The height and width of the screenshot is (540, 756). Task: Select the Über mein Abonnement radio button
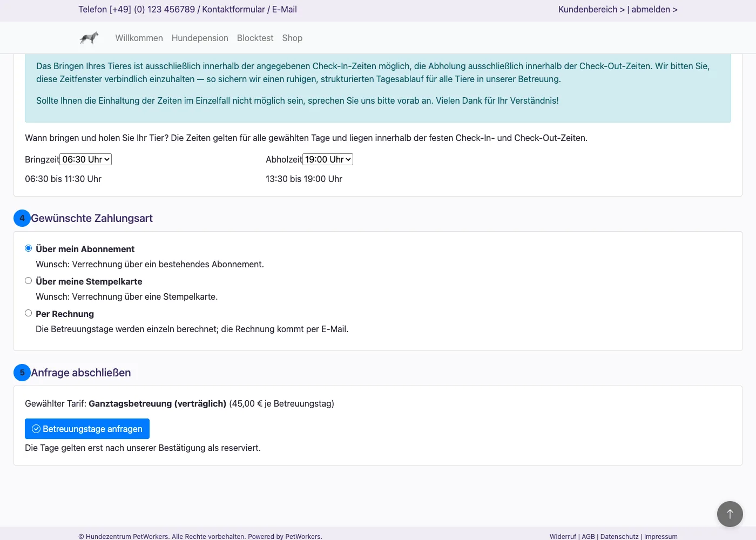29,248
